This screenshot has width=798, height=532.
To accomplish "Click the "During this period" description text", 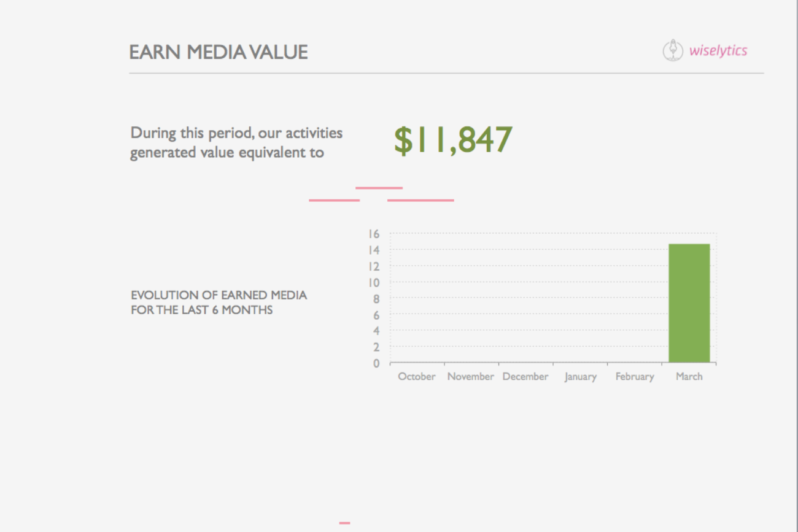I will (236, 142).
